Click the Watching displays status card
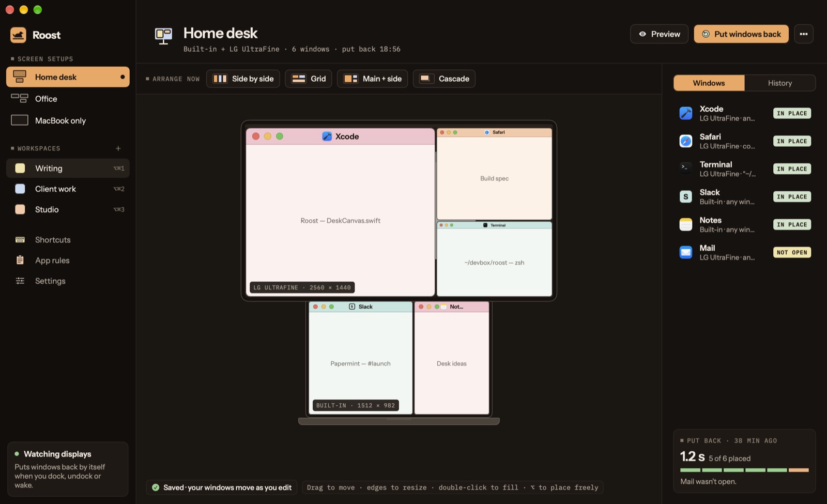 68,469
